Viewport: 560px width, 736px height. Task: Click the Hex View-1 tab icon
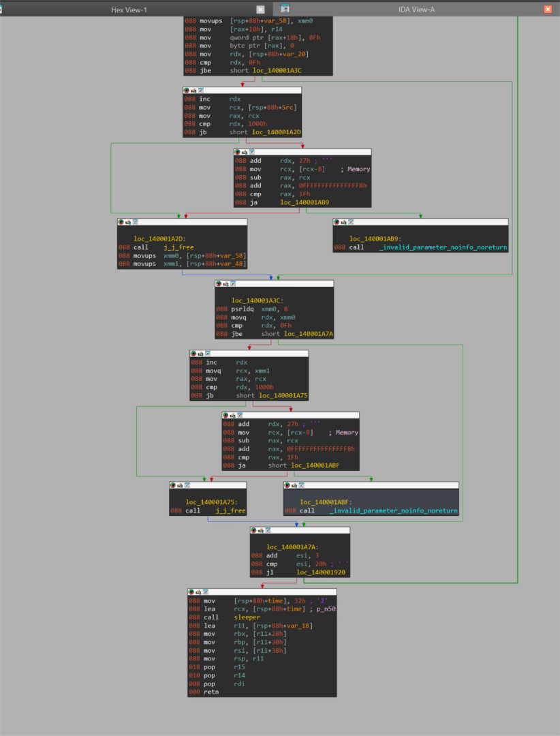pyautogui.click(x=3, y=10)
